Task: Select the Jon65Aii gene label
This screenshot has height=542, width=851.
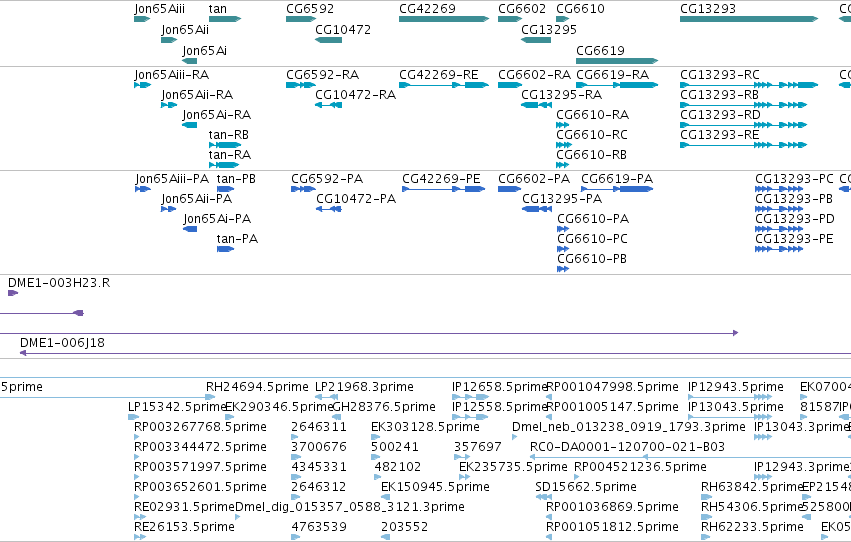Action: [x=185, y=30]
